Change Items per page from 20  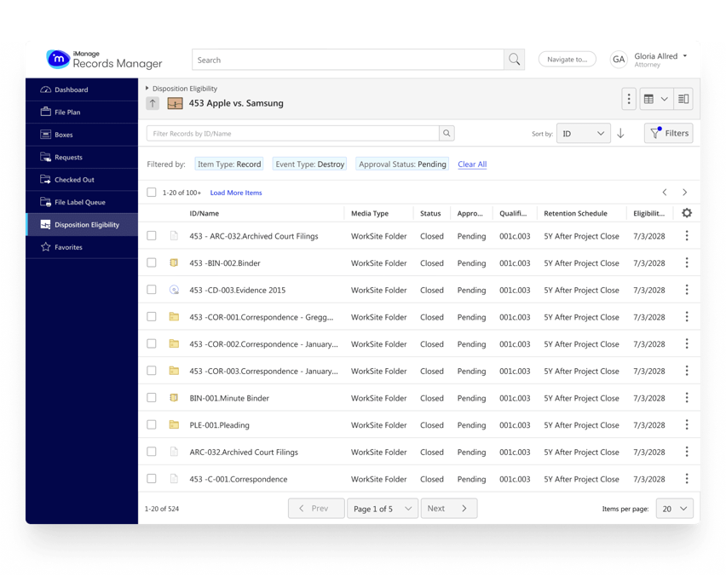tap(673, 508)
